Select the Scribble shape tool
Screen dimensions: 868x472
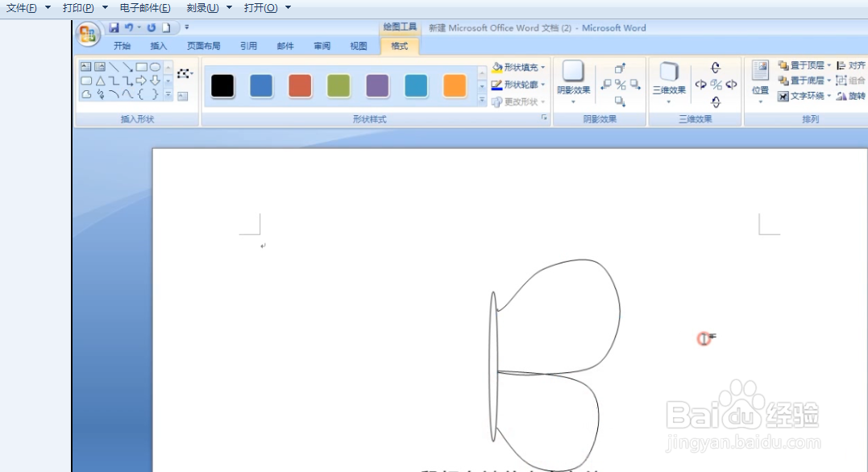coord(100,94)
